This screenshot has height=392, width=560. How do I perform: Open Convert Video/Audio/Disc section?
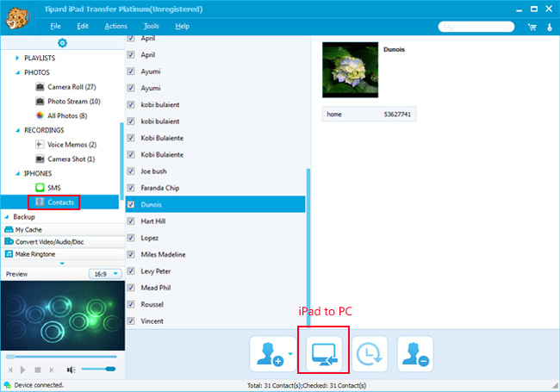[63, 242]
